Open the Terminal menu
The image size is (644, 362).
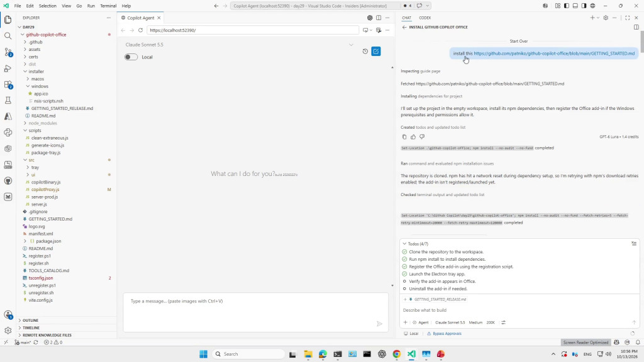[x=108, y=6]
